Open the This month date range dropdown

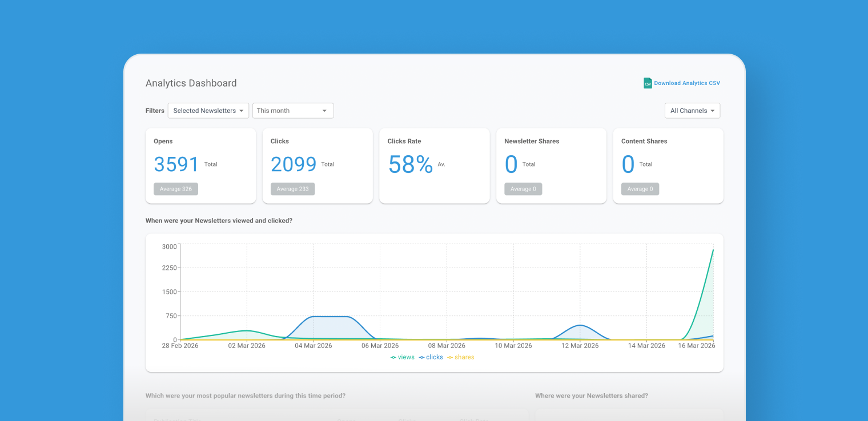point(293,110)
